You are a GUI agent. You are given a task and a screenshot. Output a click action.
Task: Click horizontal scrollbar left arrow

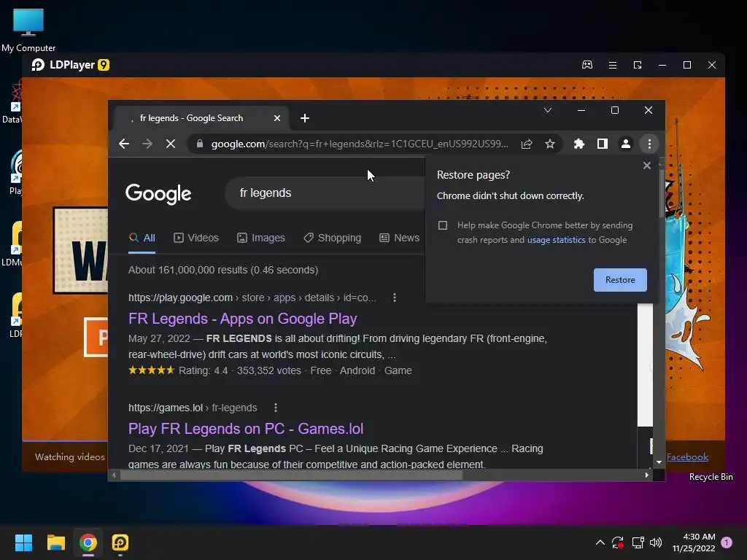pyautogui.click(x=114, y=475)
